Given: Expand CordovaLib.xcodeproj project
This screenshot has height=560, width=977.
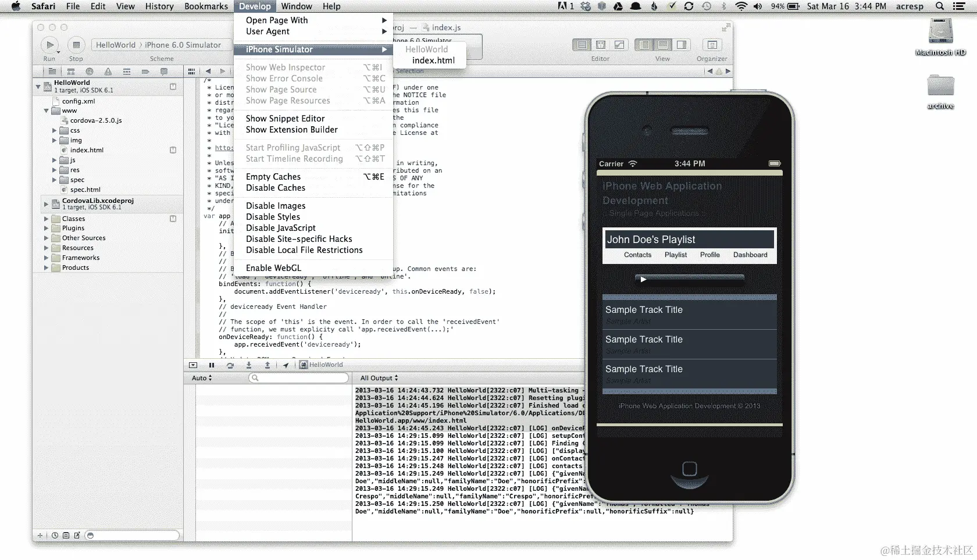Looking at the screenshot, I should tap(47, 204).
